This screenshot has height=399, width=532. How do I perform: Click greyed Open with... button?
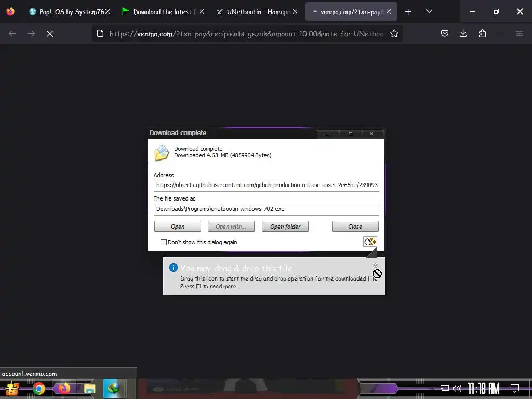[231, 227]
